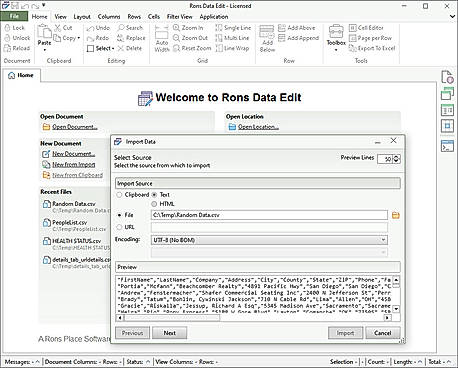Click the Paste icon in Clipboard group

tap(44, 32)
